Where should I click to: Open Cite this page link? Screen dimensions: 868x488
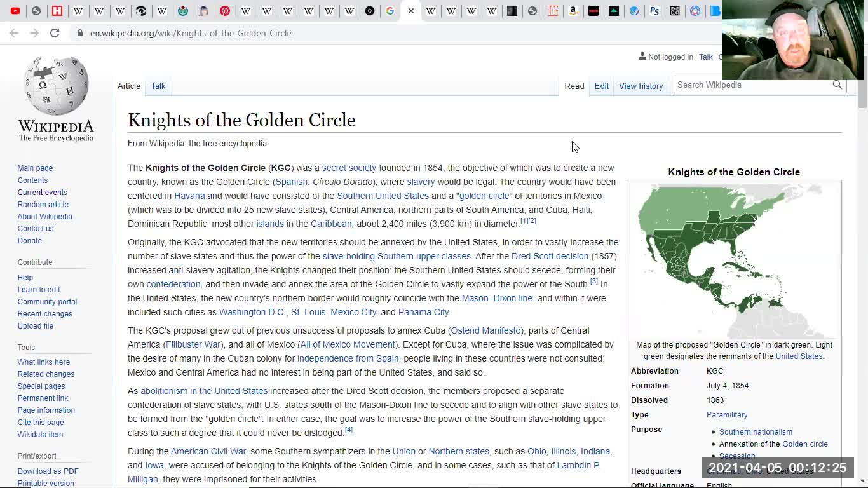point(41,423)
